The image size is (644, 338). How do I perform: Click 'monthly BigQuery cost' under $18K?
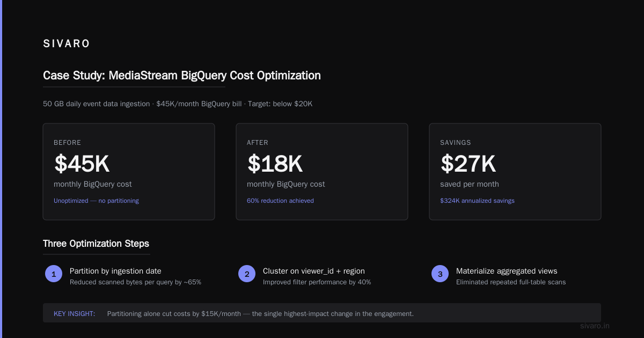(286, 184)
